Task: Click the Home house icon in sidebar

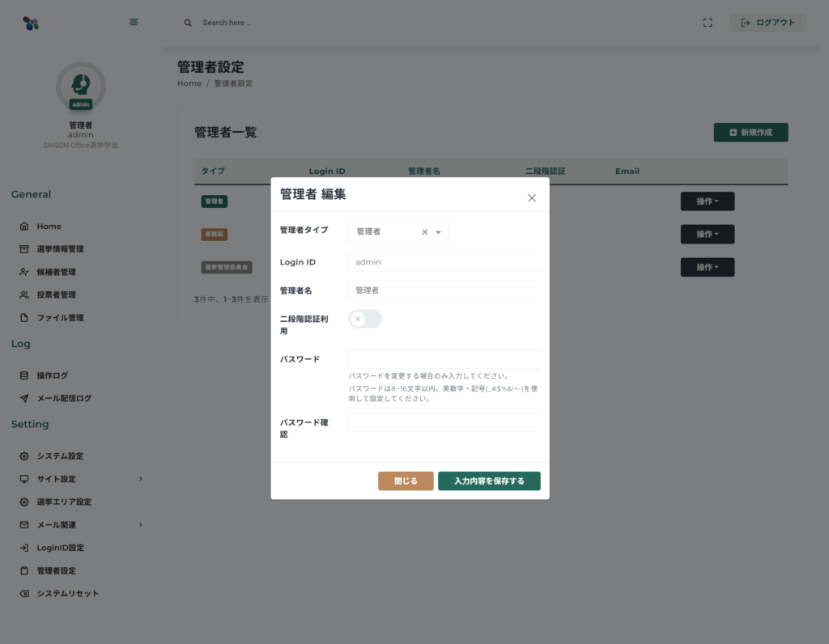Action: 24,226
